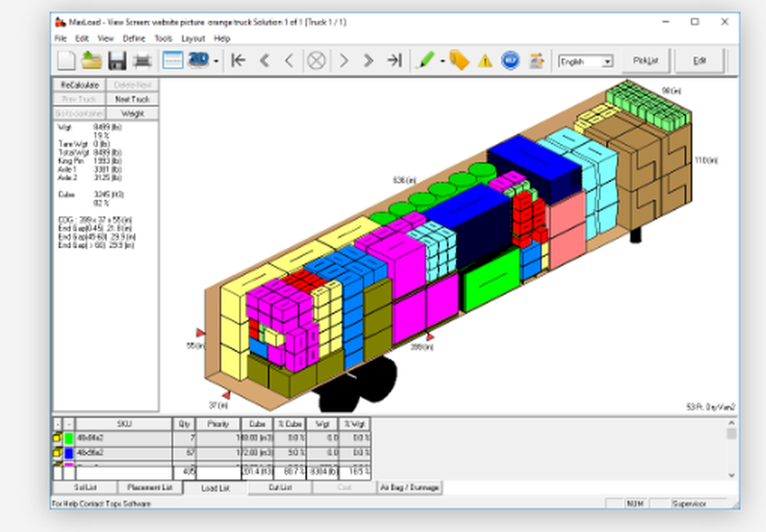Jump to first solution arrow

[238, 60]
